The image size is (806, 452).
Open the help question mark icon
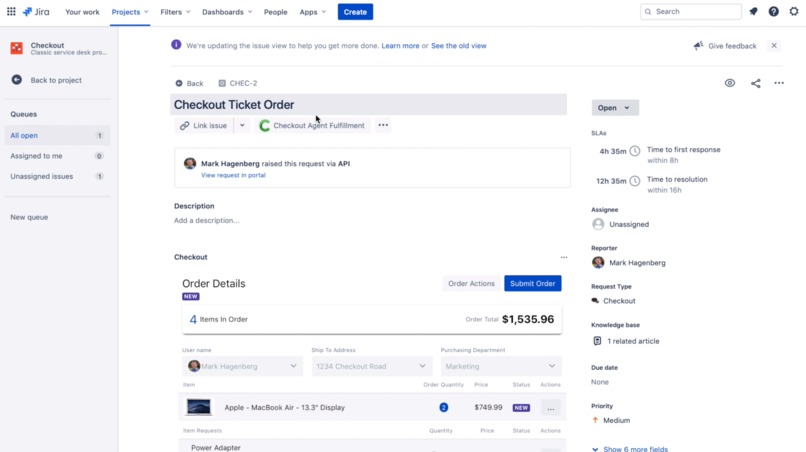774,11
